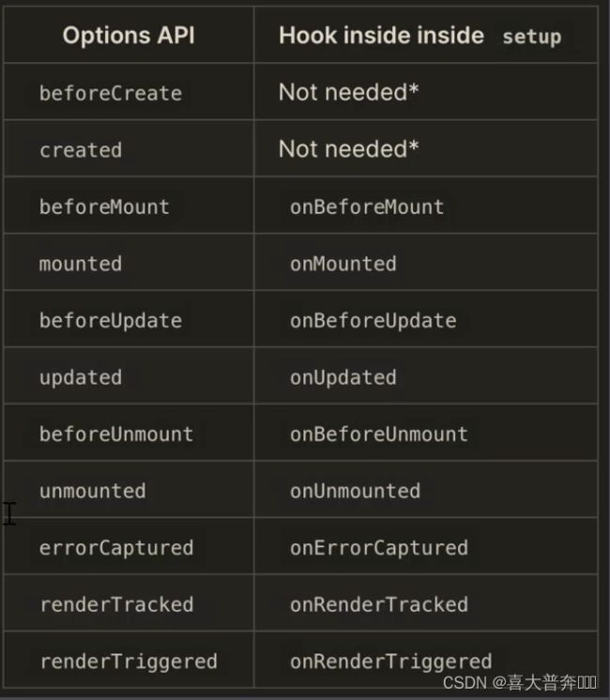
Task: Click the onErrorCaptured hook name
Action: coord(379,548)
